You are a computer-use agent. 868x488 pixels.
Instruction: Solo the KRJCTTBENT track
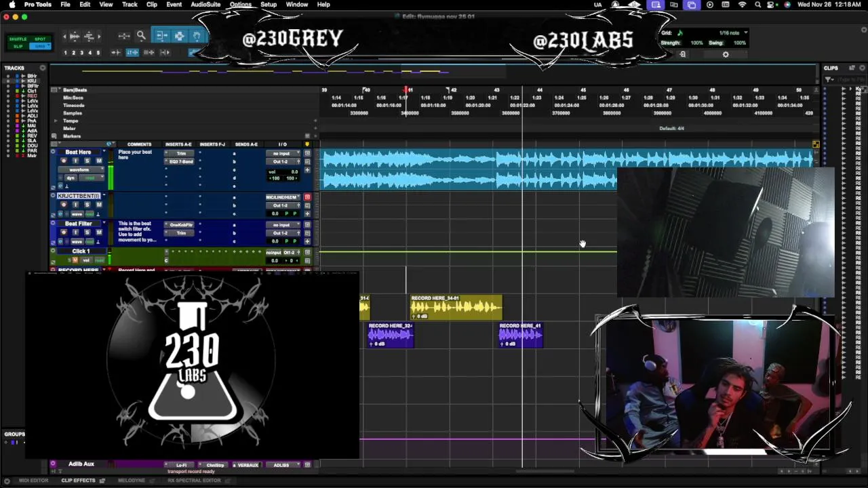pos(87,204)
